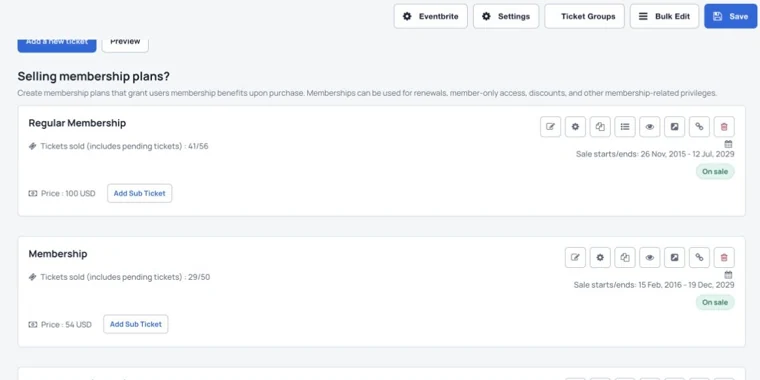760x380 pixels.
Task: Open the image icon for Regular Membership
Action: click(674, 127)
